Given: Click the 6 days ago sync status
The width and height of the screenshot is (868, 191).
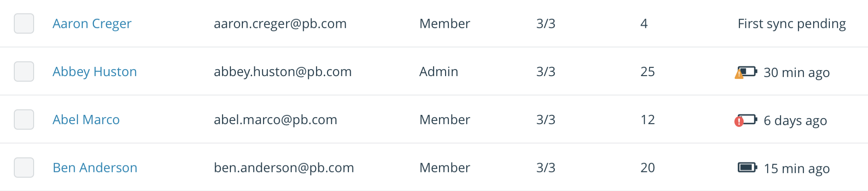Looking at the screenshot, I should coord(795,121).
